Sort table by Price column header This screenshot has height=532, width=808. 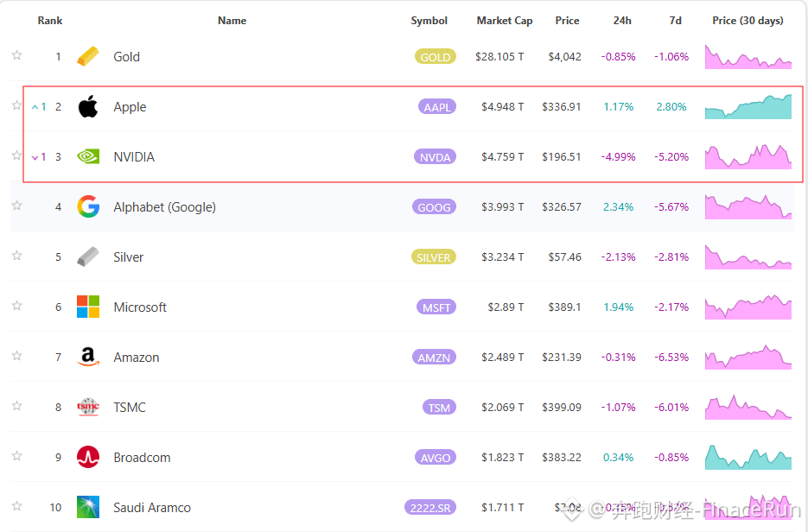[568, 21]
